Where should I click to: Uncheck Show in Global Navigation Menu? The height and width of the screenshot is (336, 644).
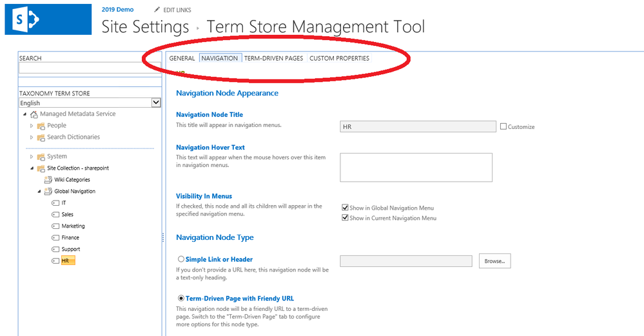click(345, 208)
